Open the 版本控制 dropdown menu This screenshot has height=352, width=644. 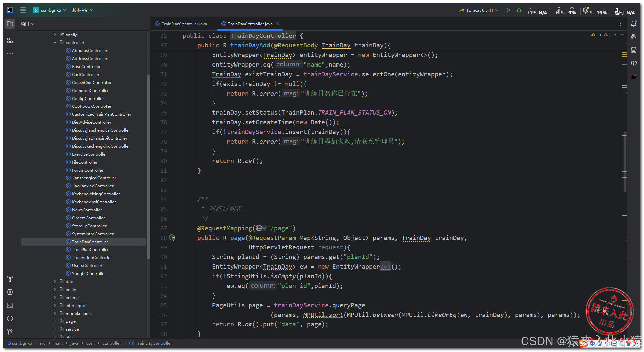[83, 10]
